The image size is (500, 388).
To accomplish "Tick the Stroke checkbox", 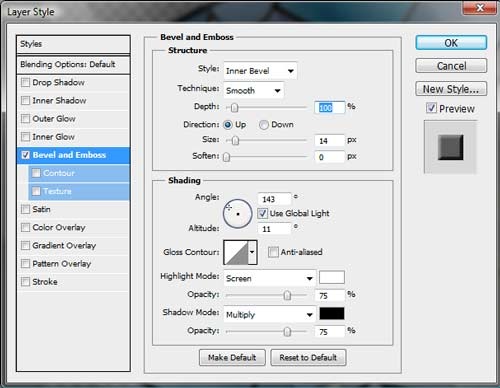I will 25,282.
